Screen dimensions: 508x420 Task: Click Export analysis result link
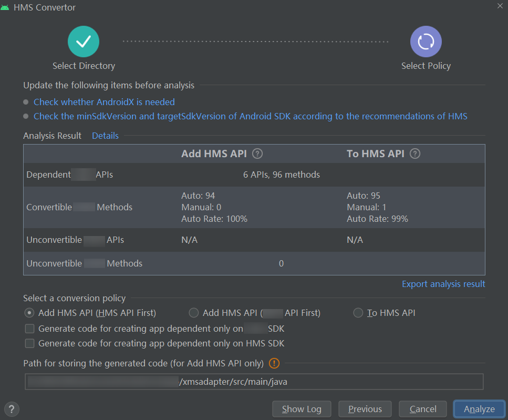[443, 284]
